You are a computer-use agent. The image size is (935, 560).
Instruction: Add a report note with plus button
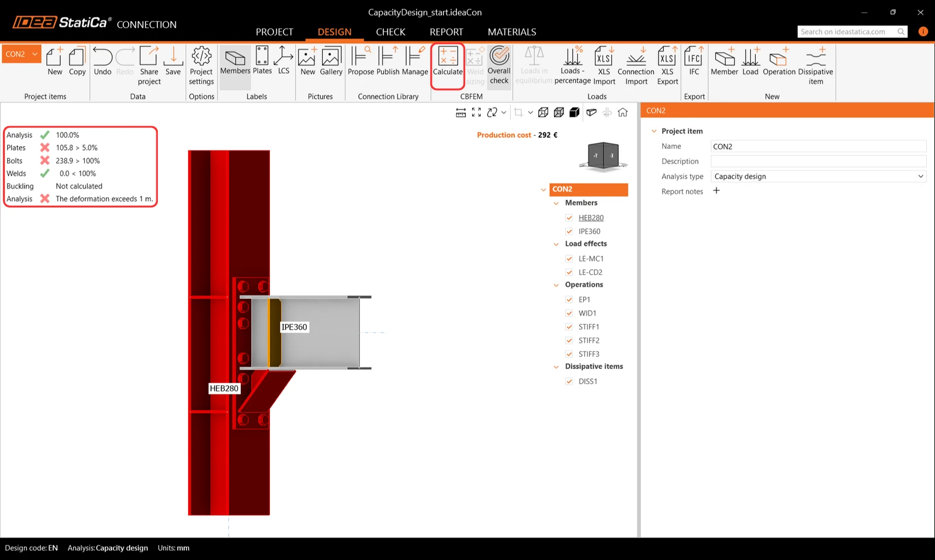click(716, 190)
